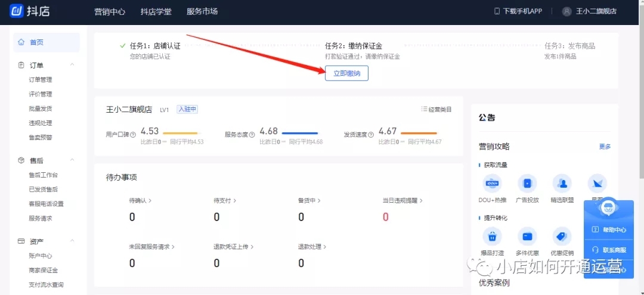Open 待支付 pending items
Screen dimensions: 644x295
pos(225,201)
